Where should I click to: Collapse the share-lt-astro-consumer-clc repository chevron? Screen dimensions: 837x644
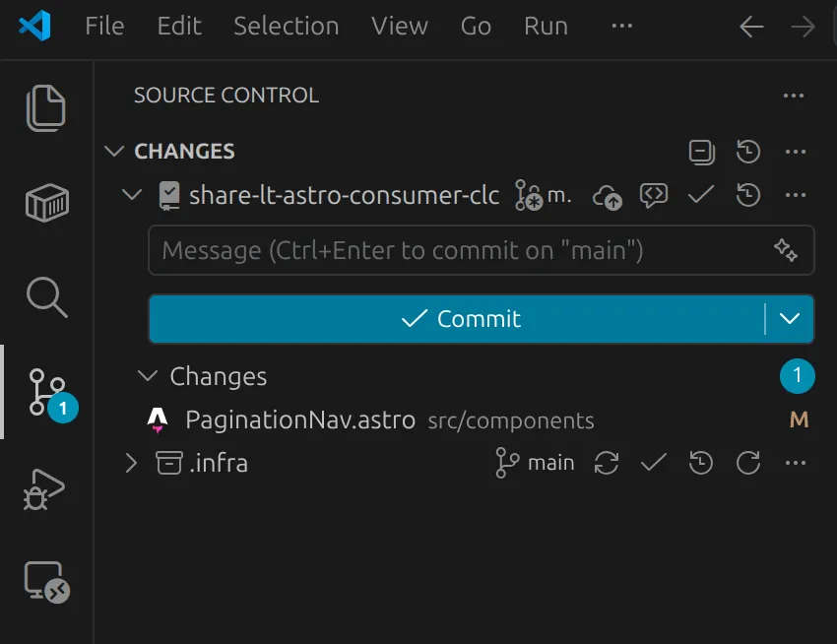pos(132,194)
